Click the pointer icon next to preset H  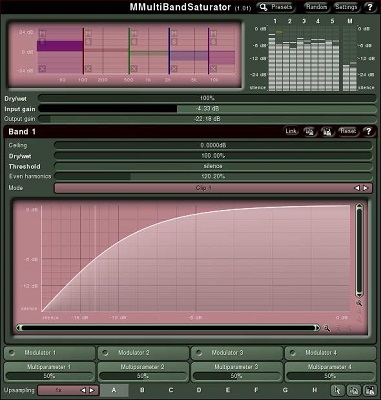(338, 390)
